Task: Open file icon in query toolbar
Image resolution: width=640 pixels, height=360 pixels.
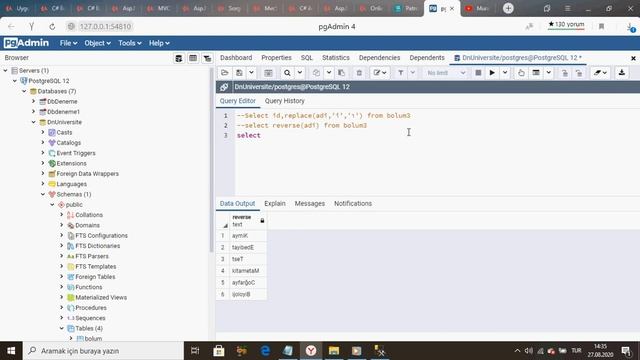Action: pyautogui.click(x=224, y=73)
